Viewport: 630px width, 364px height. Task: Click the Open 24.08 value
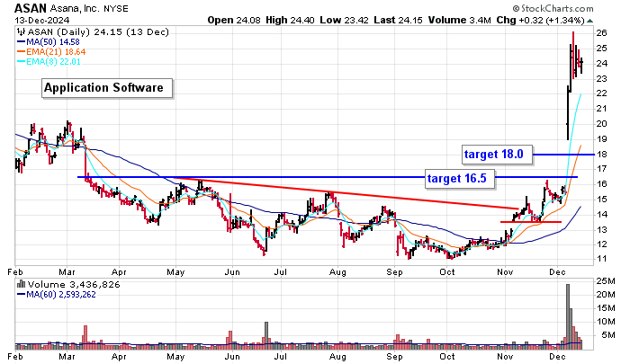(234, 20)
